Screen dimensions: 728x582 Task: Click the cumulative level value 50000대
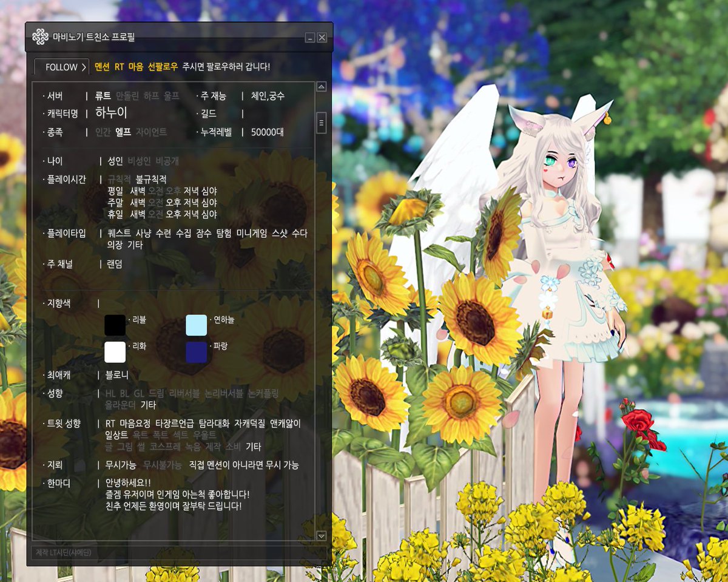click(x=268, y=132)
